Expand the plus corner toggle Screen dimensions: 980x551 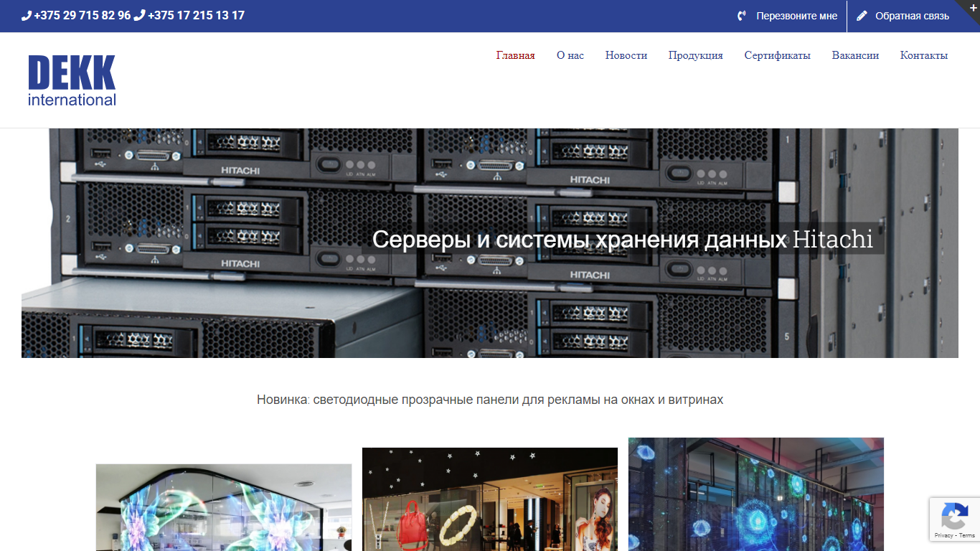pos(973,6)
